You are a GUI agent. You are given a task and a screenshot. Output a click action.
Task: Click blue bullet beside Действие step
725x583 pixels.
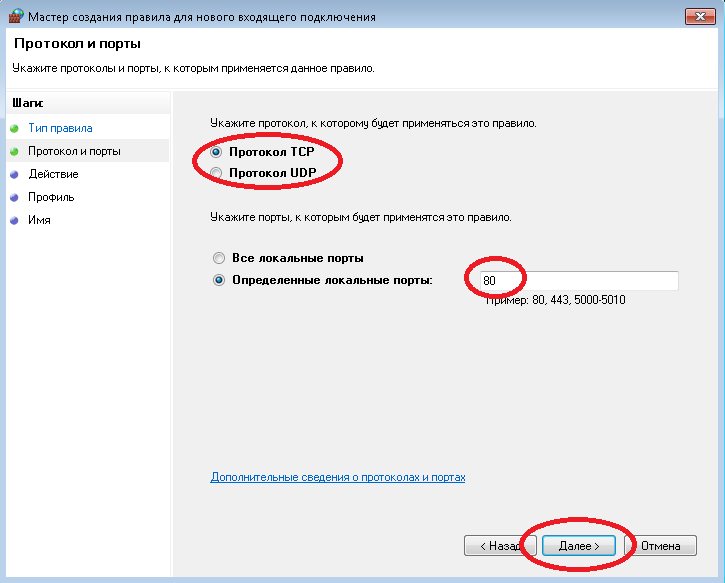pos(14,174)
